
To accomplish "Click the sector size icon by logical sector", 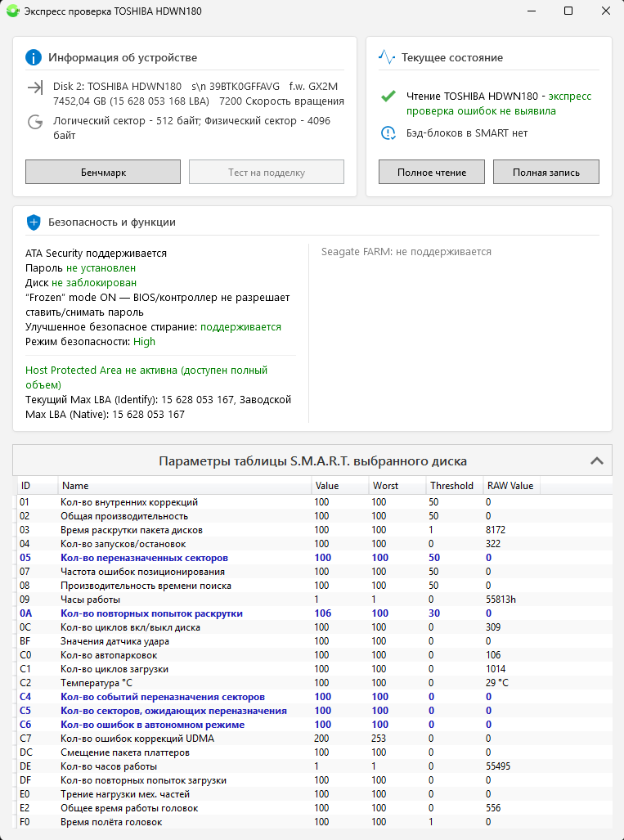I will [34, 122].
